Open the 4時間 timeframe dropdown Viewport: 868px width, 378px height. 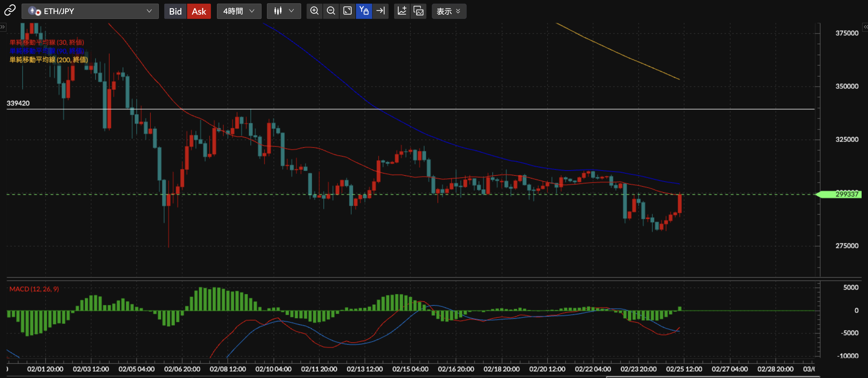tap(239, 11)
